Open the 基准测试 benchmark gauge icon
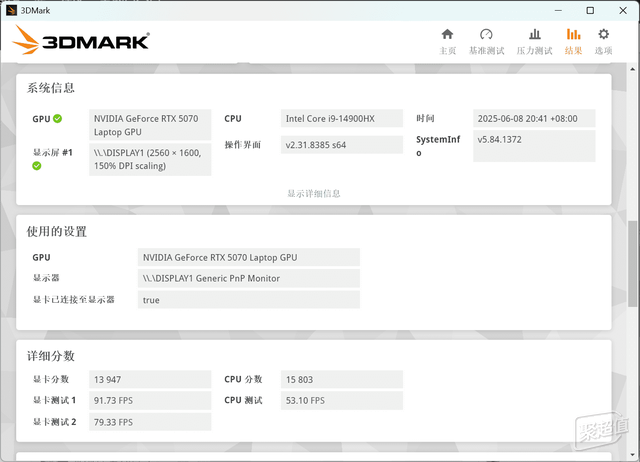The width and height of the screenshot is (640, 462). point(486,34)
